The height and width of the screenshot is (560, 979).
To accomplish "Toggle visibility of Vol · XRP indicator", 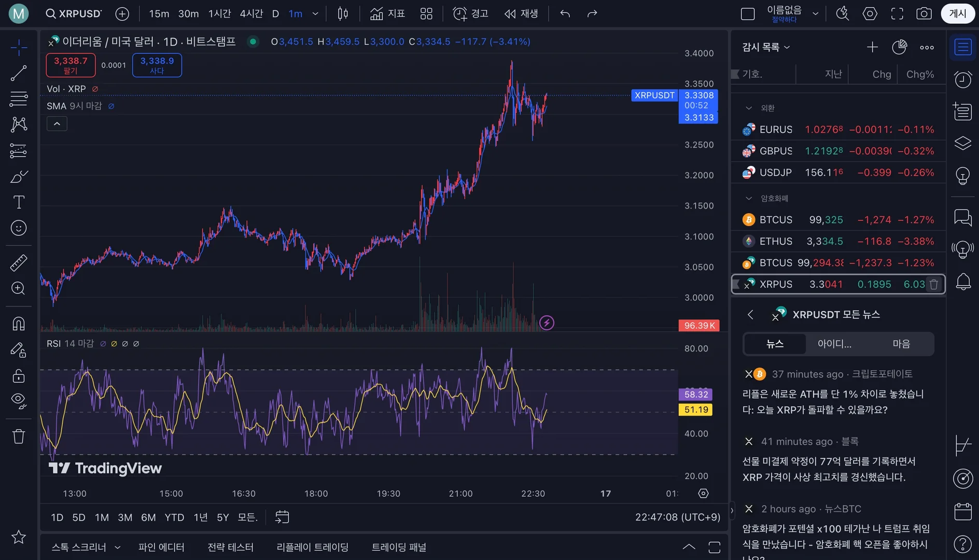I will 95,89.
